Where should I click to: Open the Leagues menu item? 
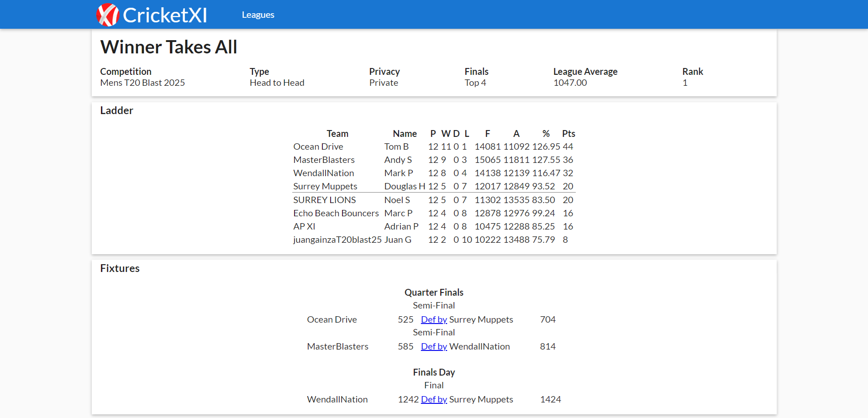tap(258, 15)
